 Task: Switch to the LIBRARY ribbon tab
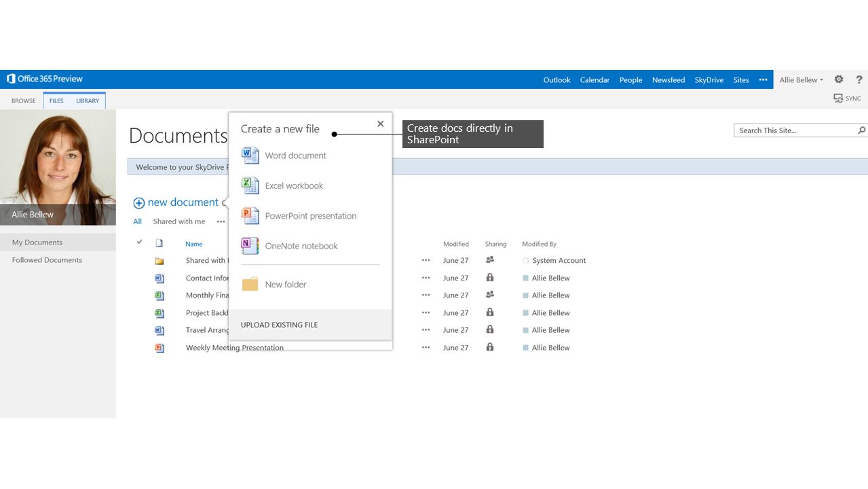[x=88, y=101]
